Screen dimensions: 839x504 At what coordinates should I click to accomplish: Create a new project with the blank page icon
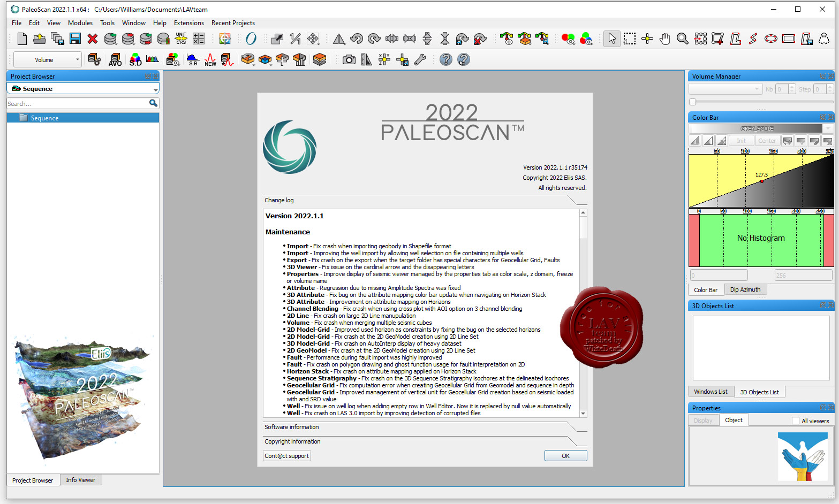[22, 39]
